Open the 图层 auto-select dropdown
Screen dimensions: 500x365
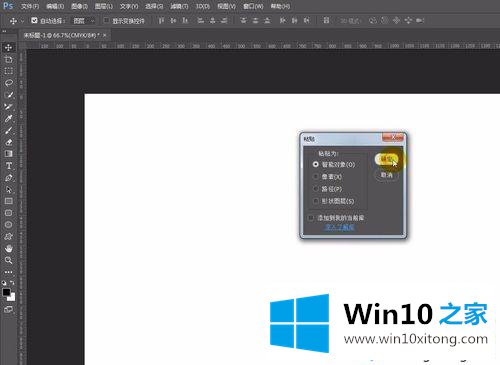pos(84,21)
